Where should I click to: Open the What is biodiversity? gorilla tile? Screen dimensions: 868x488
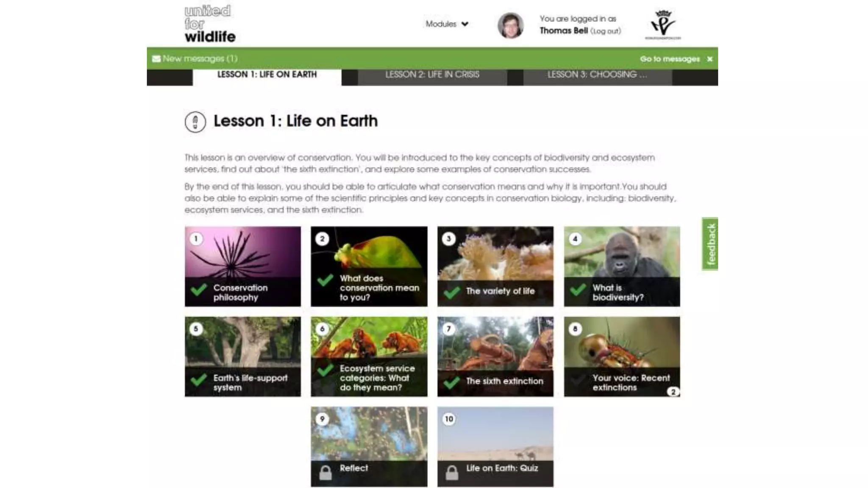click(622, 266)
